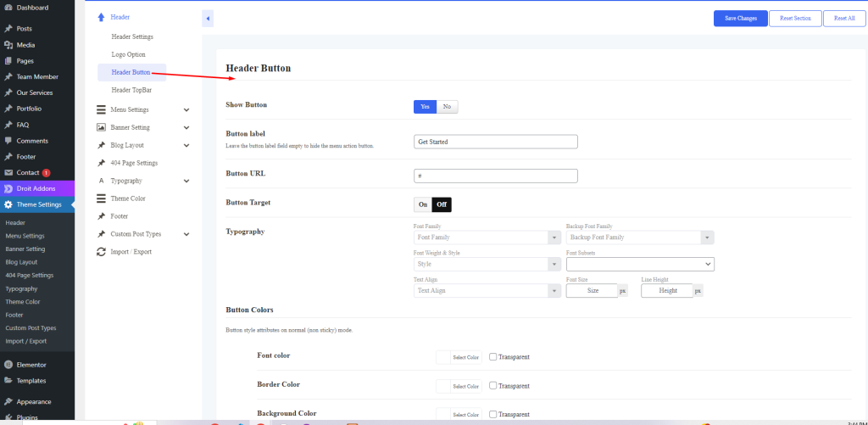Click the Templates folder icon
Viewport: 868px width, 425px height.
8,381
